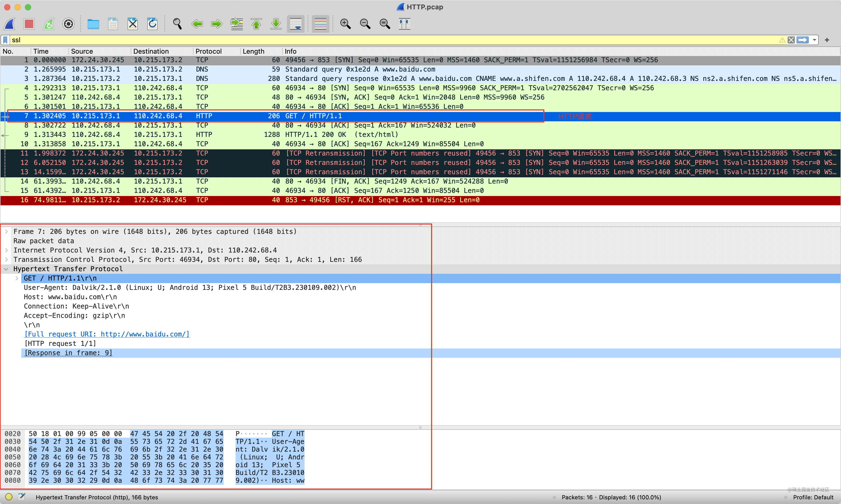Image resolution: width=841 pixels, height=504 pixels.
Task: Apply the display filter arrow button
Action: (803, 40)
